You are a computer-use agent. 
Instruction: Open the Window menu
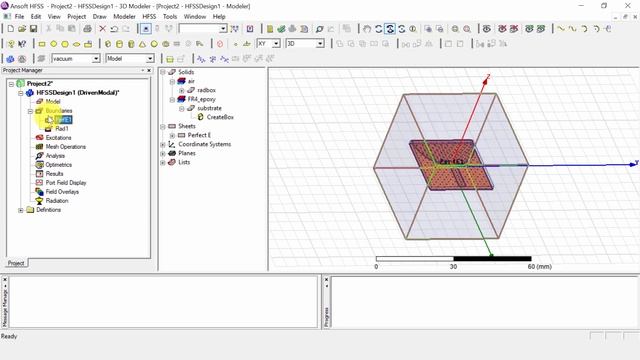195,17
